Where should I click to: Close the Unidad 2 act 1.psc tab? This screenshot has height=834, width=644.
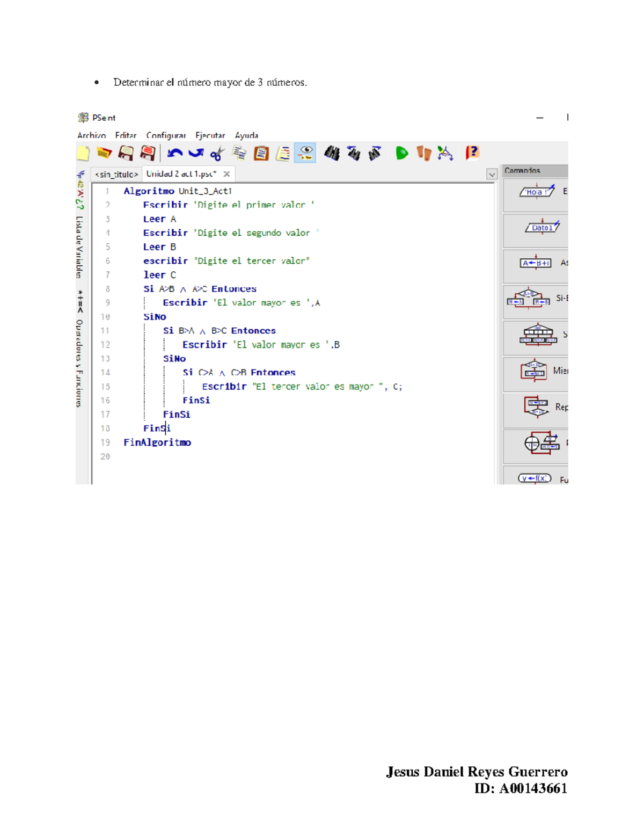pyautogui.click(x=227, y=174)
